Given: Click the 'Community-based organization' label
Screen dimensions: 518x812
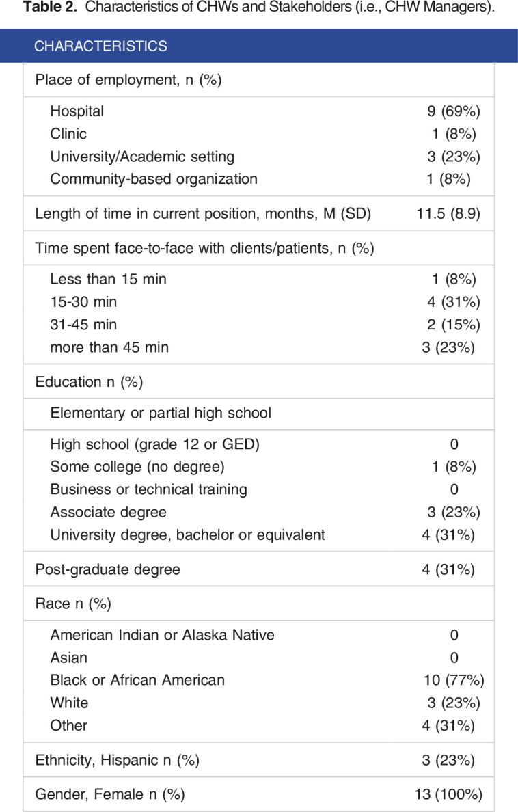Looking at the screenshot, I should point(154,179).
